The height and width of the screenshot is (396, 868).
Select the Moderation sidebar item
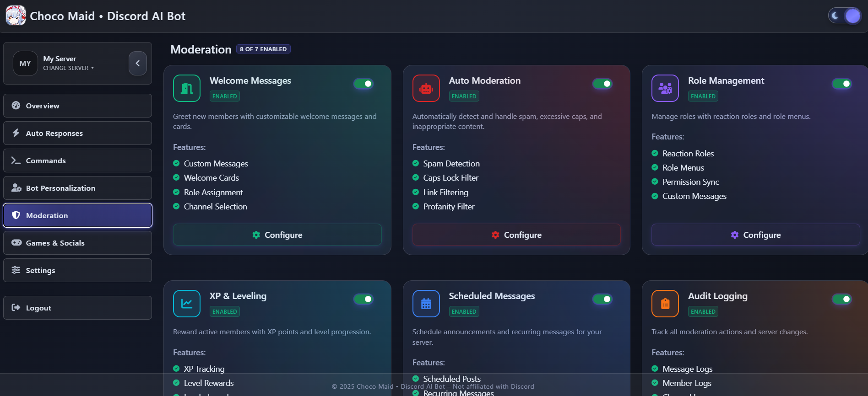(77, 215)
